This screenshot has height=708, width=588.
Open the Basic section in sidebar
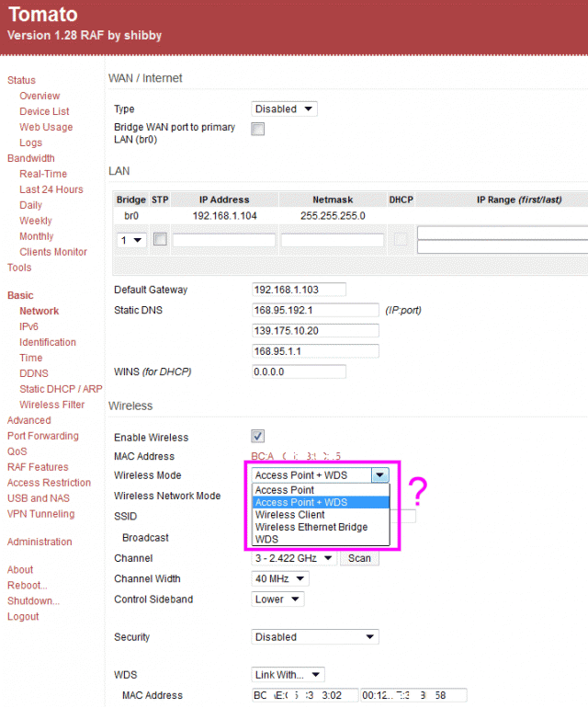click(x=20, y=295)
